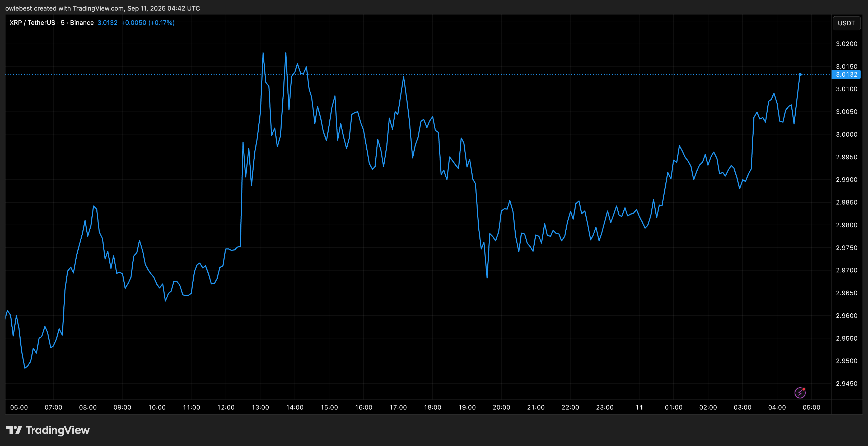This screenshot has height=446, width=868.
Task: Click the 06:00 time axis label
Action: [x=19, y=407]
